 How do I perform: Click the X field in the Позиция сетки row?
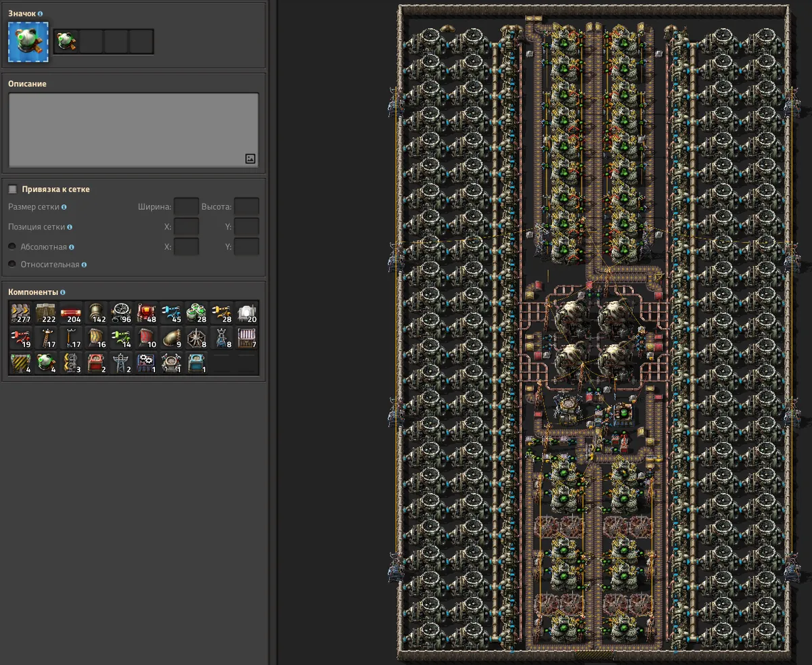click(186, 227)
